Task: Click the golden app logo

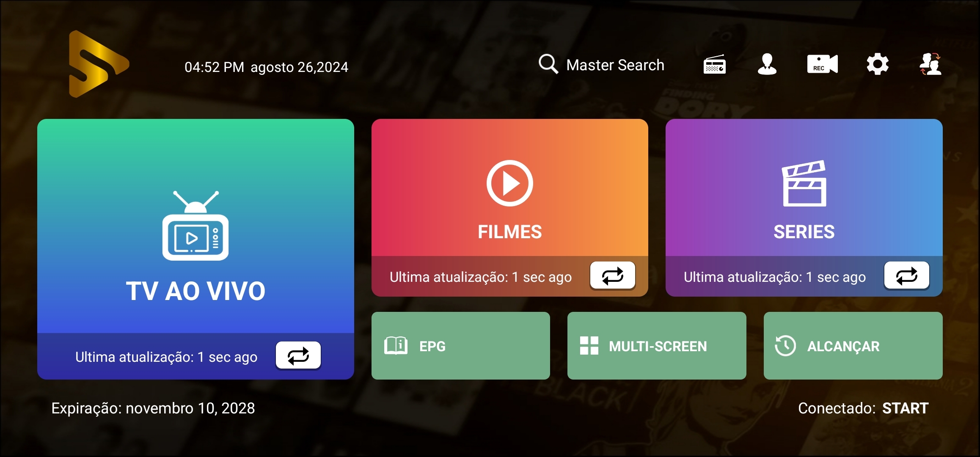Action: coord(98,64)
